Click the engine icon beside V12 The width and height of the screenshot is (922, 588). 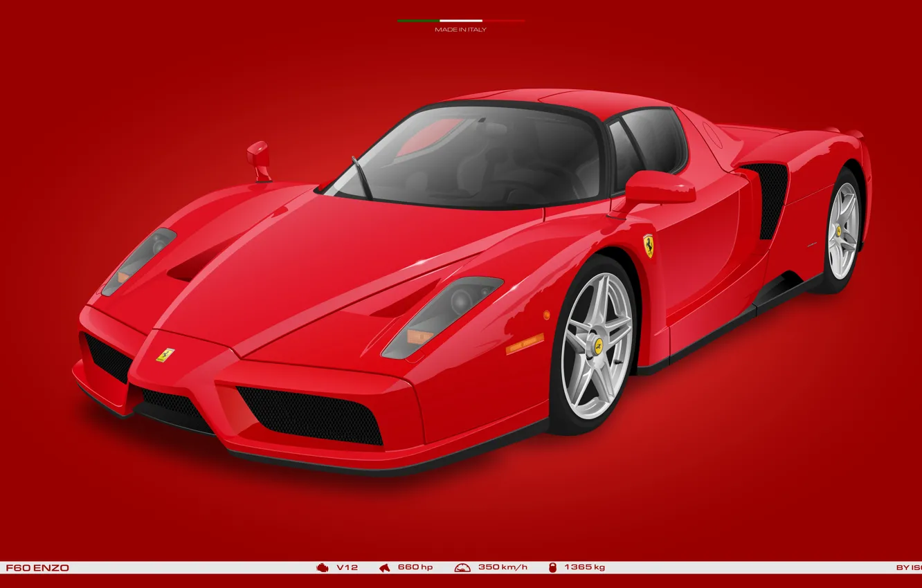[x=323, y=567]
